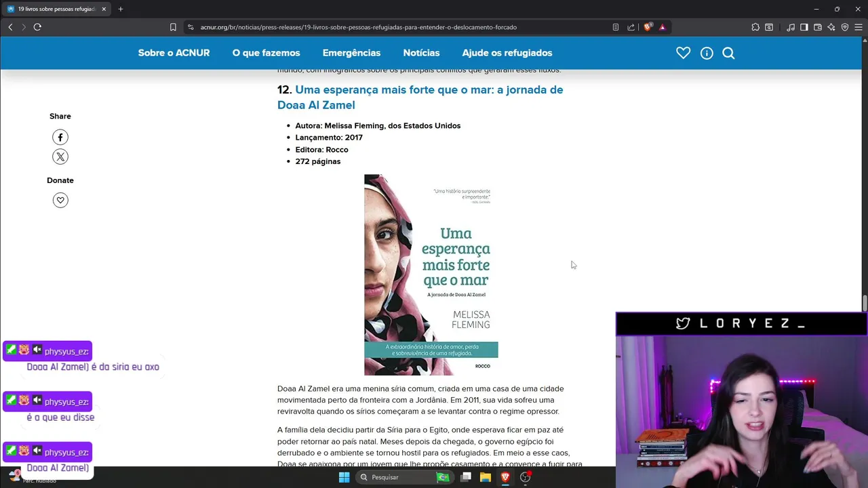Open the Brave Wallet icon
This screenshot has height=488, width=868.
pyautogui.click(x=818, y=27)
